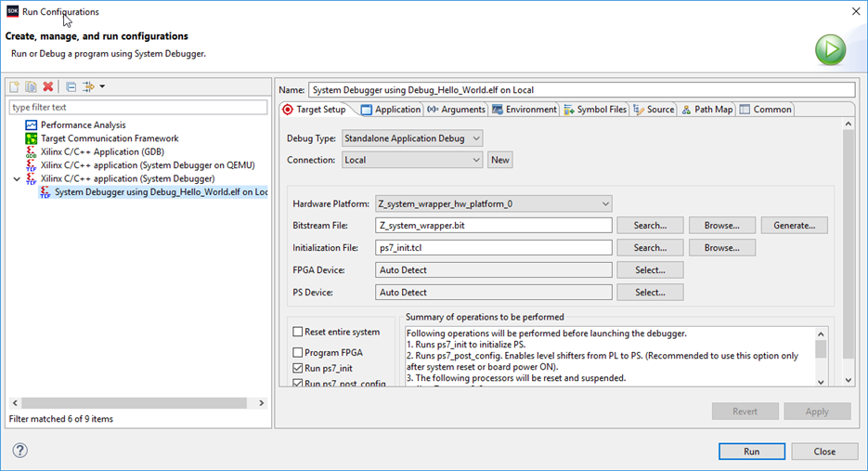Click the type filter text field
Screen dimensions: 868x471
coord(138,107)
